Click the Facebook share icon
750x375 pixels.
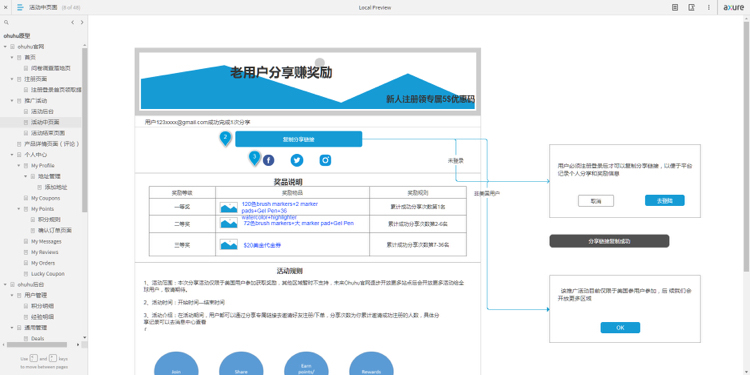[269, 160]
